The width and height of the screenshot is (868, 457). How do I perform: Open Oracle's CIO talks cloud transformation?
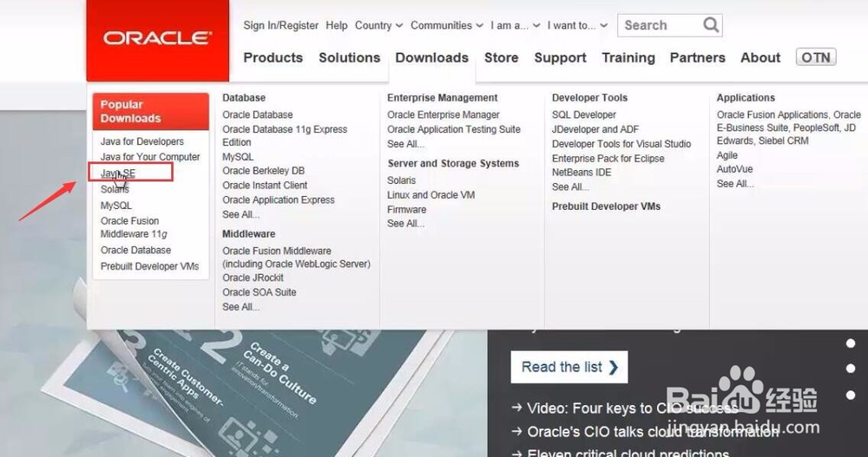tap(653, 432)
